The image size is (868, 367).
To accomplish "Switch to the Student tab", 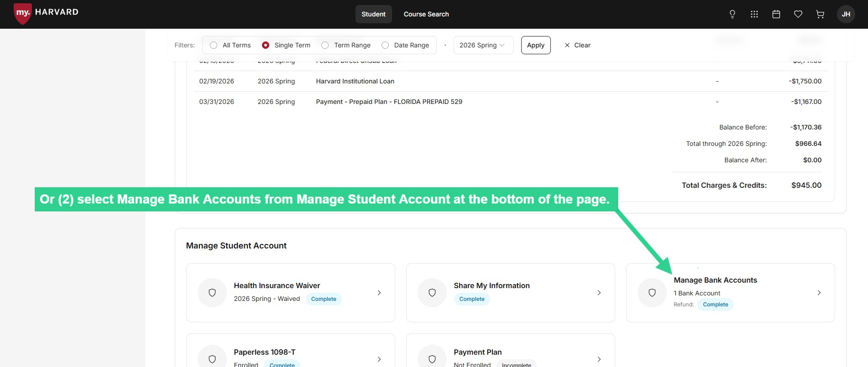I will pyautogui.click(x=374, y=14).
